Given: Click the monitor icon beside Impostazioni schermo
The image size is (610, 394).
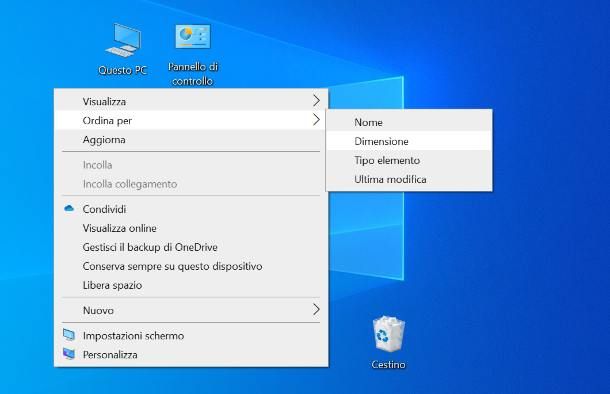Looking at the screenshot, I should click(x=69, y=335).
